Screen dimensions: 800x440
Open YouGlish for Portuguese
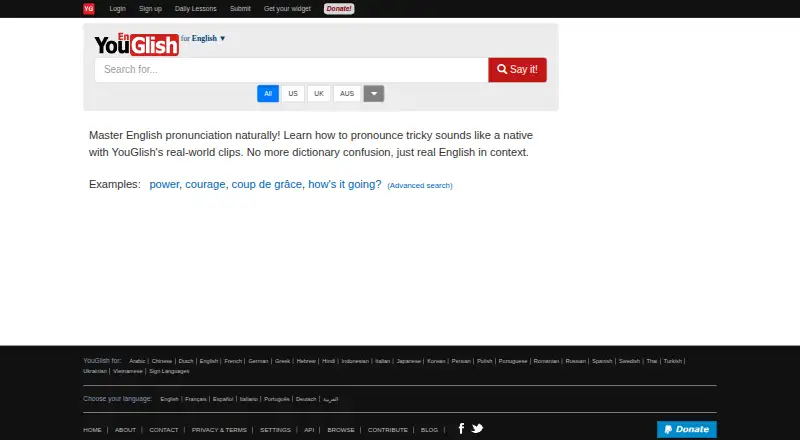pyautogui.click(x=513, y=361)
